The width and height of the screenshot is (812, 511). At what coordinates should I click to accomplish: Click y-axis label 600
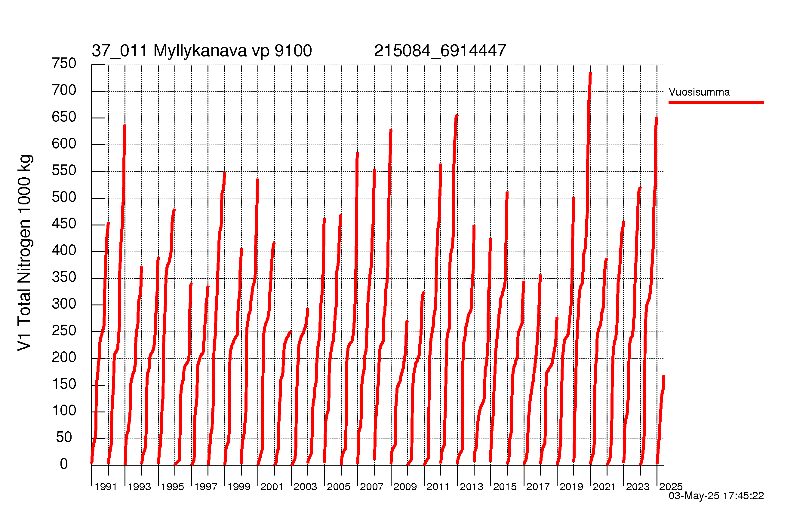[x=64, y=144]
